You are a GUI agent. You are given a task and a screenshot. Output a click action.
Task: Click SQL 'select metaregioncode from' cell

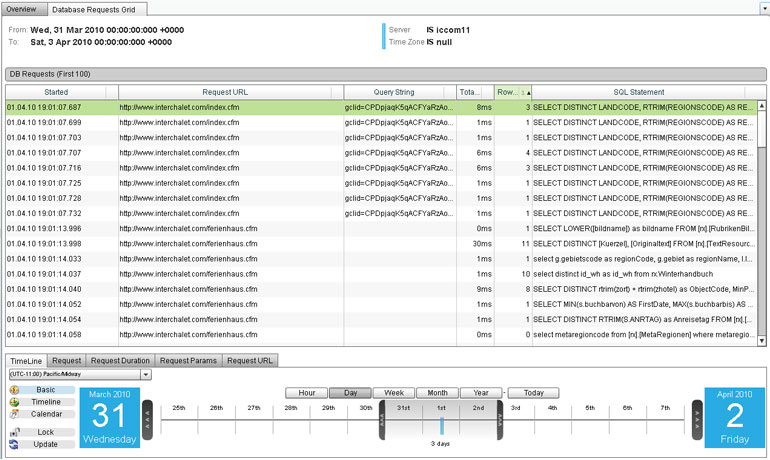click(x=644, y=335)
